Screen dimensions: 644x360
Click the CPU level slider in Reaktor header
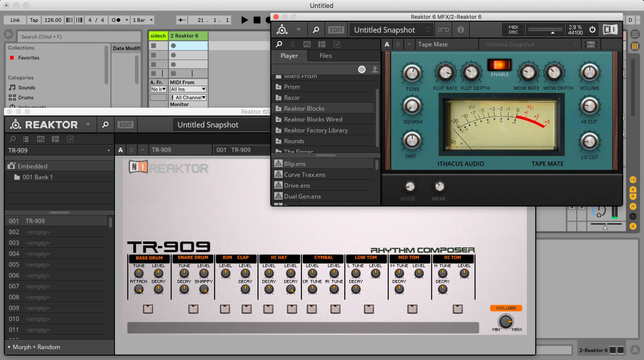546,30
